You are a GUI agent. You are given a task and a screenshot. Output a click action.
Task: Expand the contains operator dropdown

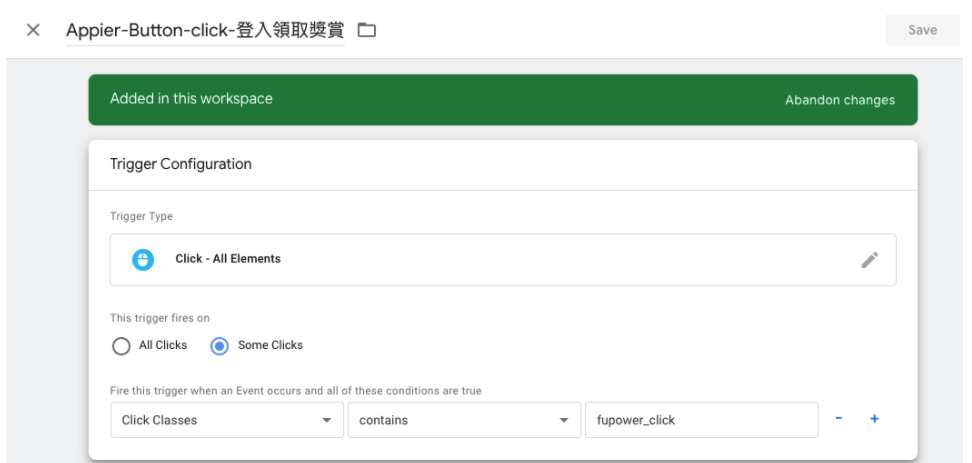462,420
